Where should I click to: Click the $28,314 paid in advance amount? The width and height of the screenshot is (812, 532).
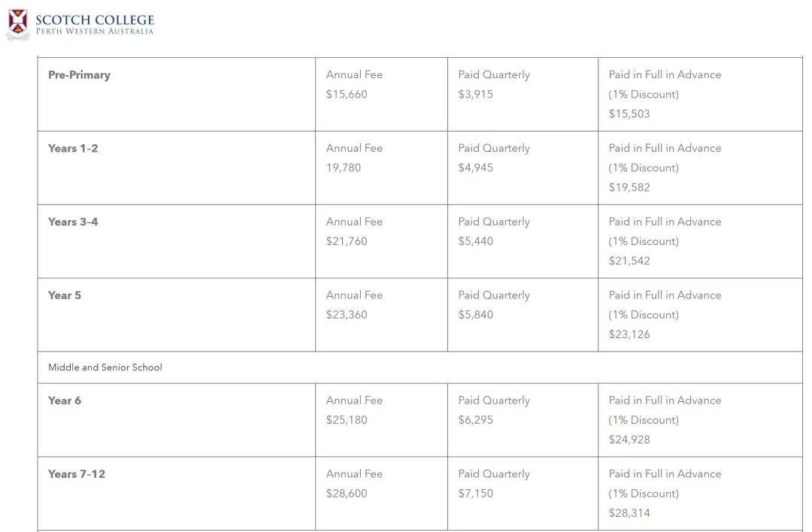(629, 513)
